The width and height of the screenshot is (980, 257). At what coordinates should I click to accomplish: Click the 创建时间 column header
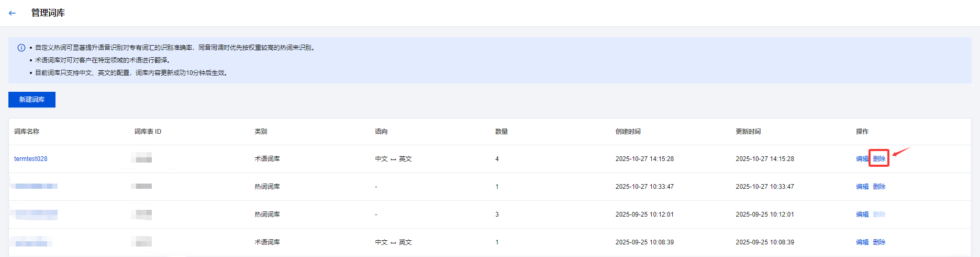pos(628,132)
